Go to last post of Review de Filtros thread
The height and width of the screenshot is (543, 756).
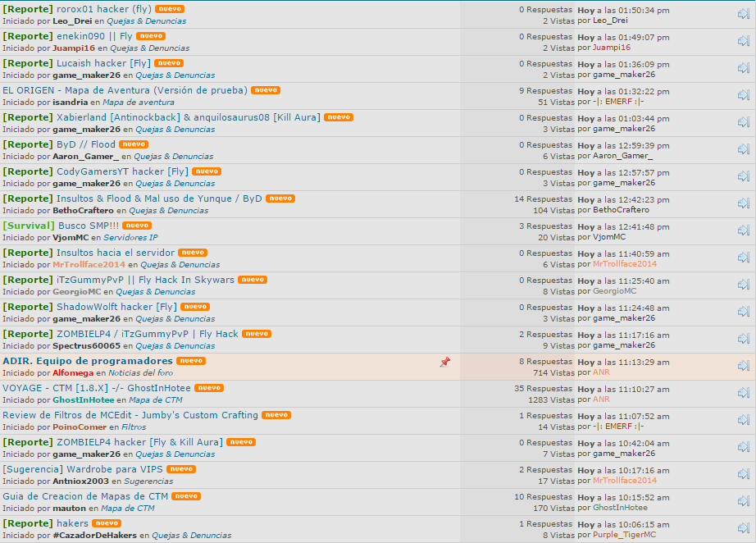click(744, 419)
